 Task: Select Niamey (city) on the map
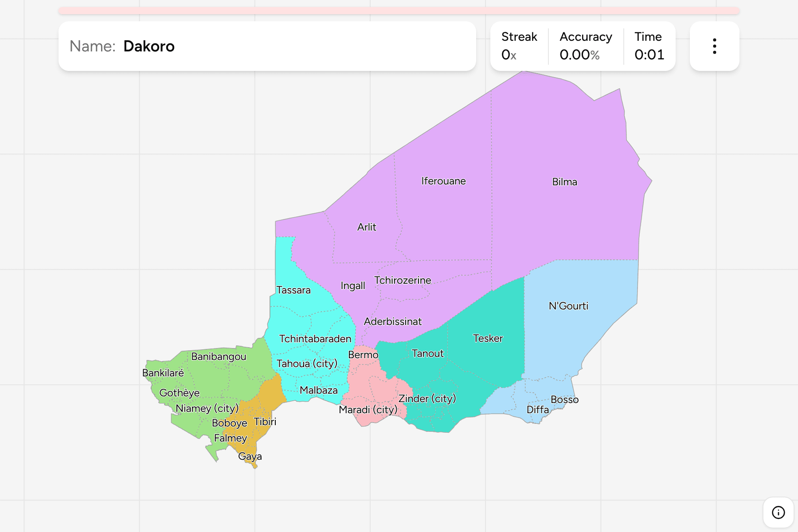207,408
